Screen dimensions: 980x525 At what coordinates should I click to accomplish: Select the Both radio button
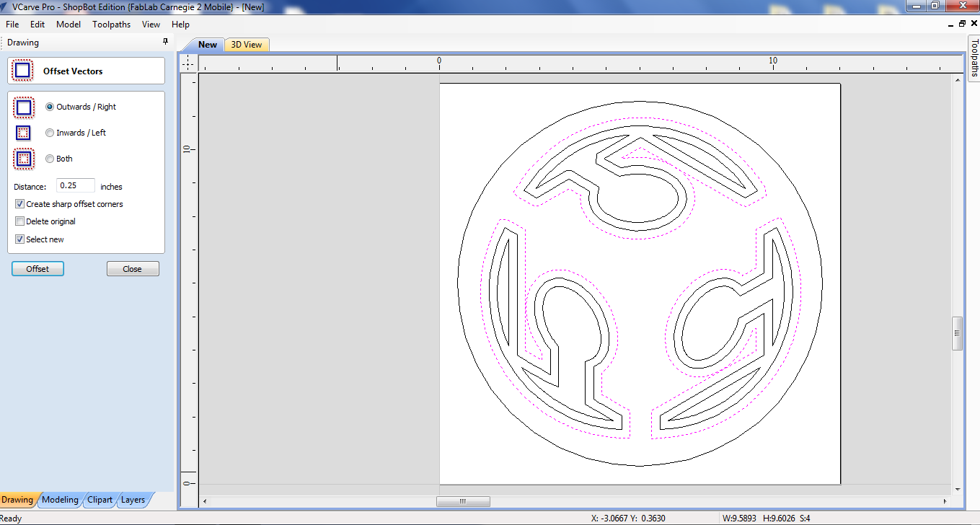click(x=50, y=159)
